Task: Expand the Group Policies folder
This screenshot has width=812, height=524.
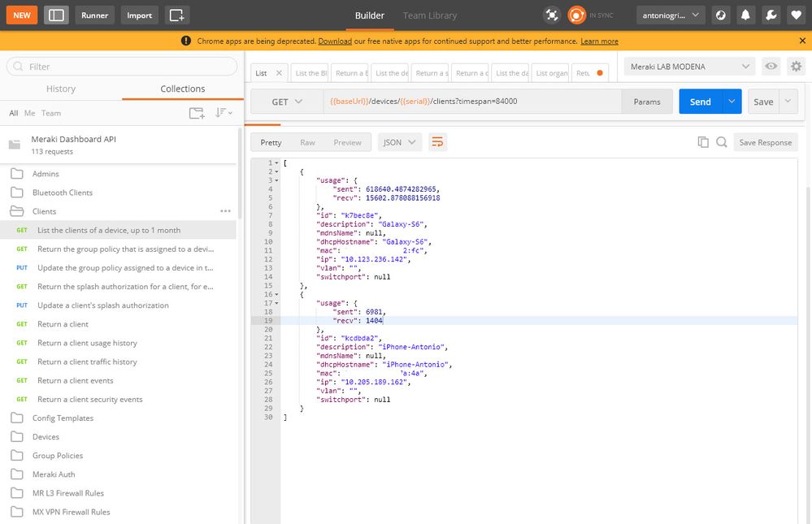Action: [119, 456]
